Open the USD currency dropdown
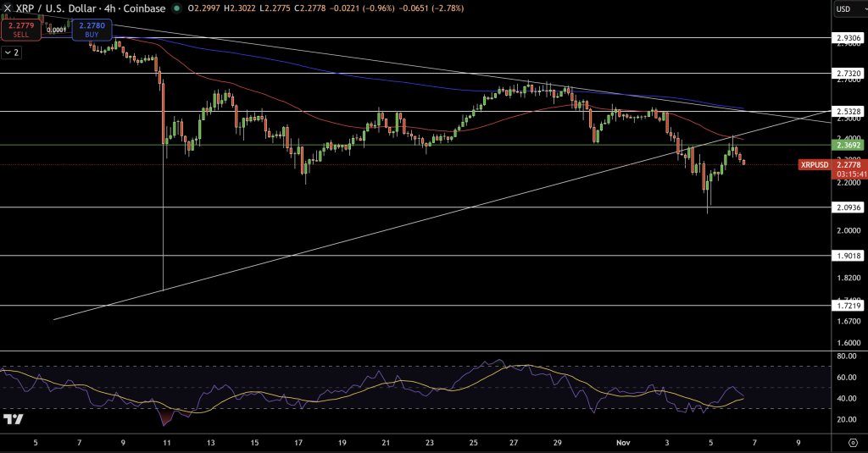Viewport: 868px width, 453px height. click(849, 9)
